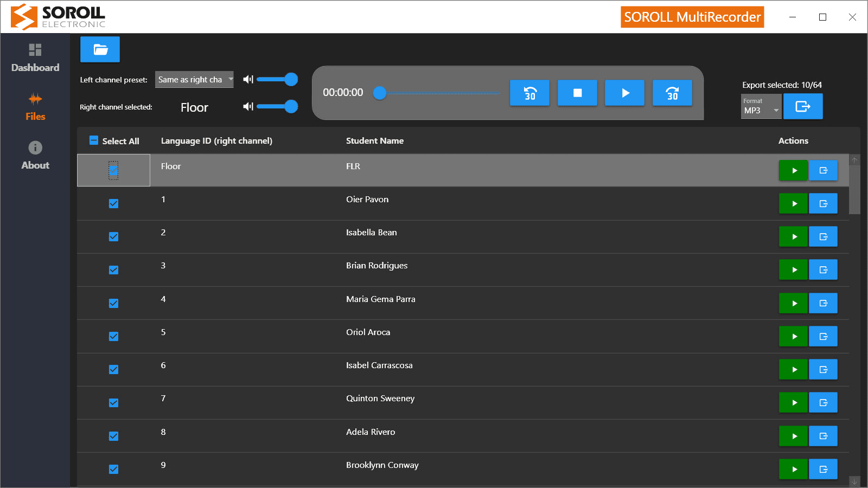Image resolution: width=868 pixels, height=488 pixels.
Task: Toggle the Select All checkbox
Action: (94, 140)
